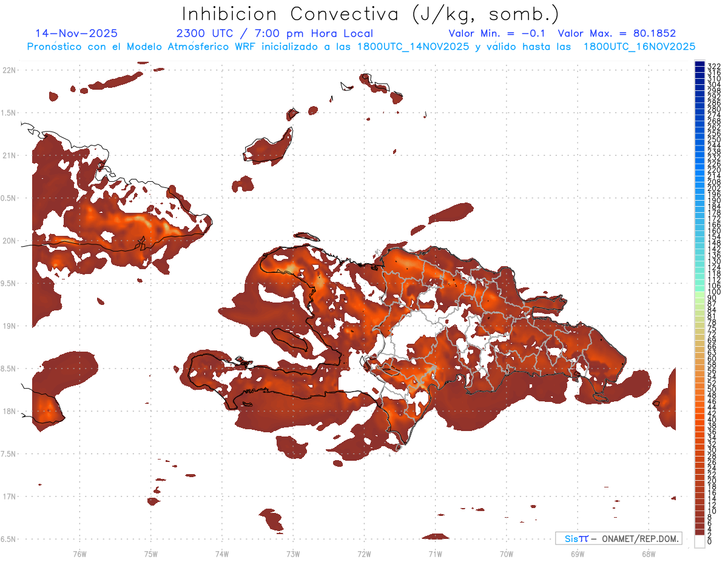Image resolution: width=728 pixels, height=562 pixels.
Task: Click the '76W' longitude label
Action: click(79, 553)
